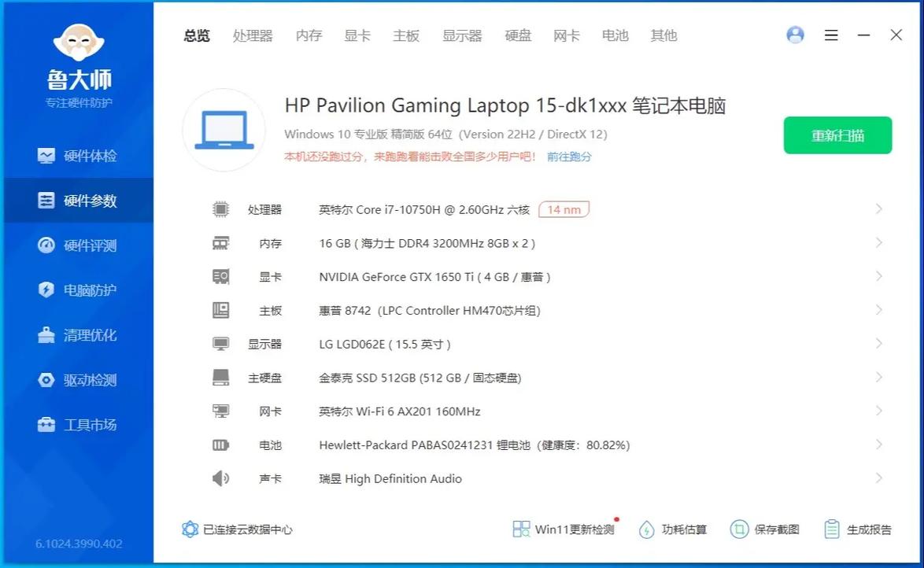Viewport: 924px width, 568px height.
Task: Click the 处理器 chip icon
Action: pos(221,209)
